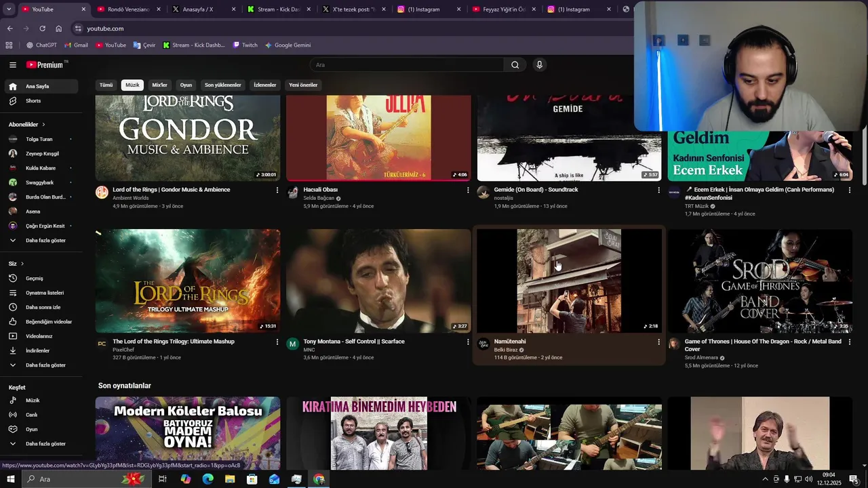
Task: Click the YouTube Premium logo
Action: pos(45,65)
